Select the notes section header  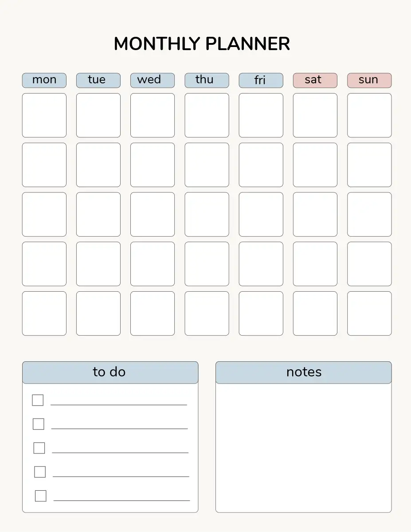coord(304,372)
